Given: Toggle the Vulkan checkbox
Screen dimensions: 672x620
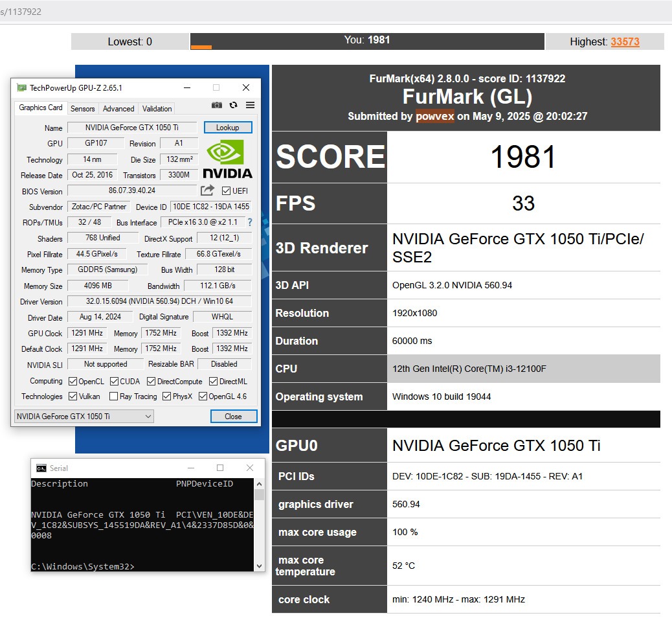Looking at the screenshot, I should coord(73,396).
